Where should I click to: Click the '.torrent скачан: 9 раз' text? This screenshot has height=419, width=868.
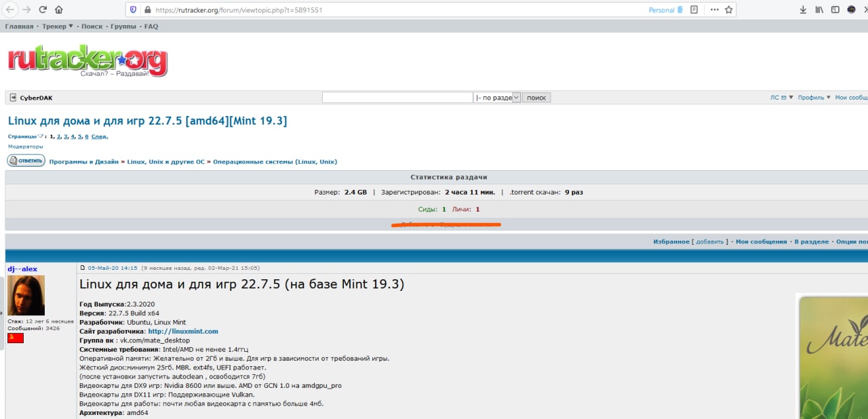click(546, 193)
